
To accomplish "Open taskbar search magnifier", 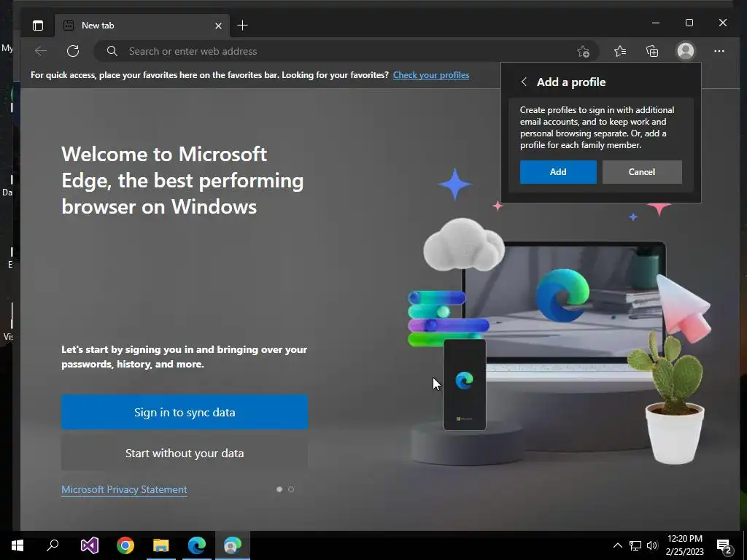I will click(53, 545).
